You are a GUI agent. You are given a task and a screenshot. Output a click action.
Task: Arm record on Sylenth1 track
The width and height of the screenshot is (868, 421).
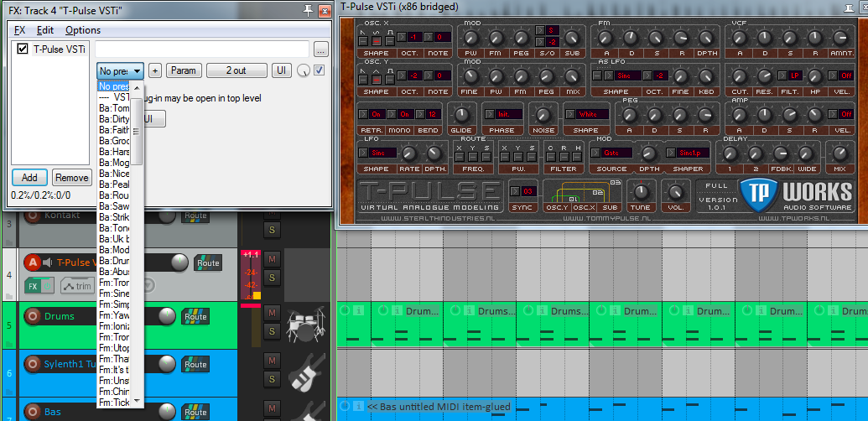pos(33,364)
